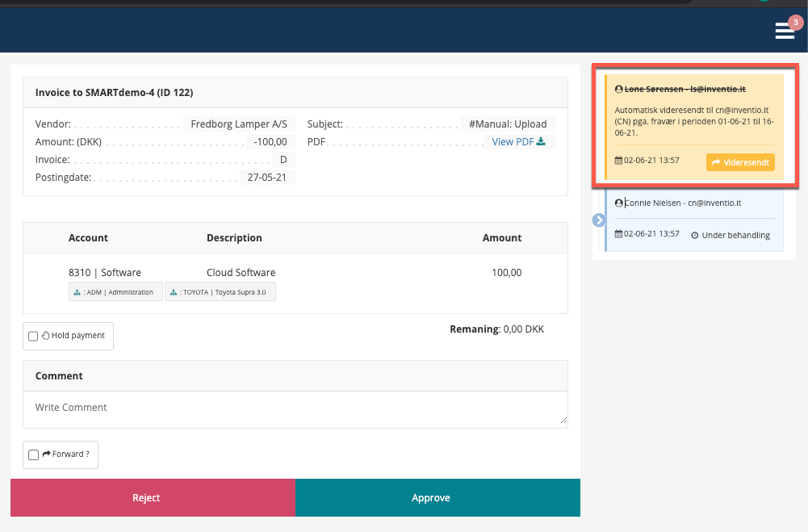Click the struck-through Lone Sørensen name
808x532 pixels.
[x=685, y=89]
